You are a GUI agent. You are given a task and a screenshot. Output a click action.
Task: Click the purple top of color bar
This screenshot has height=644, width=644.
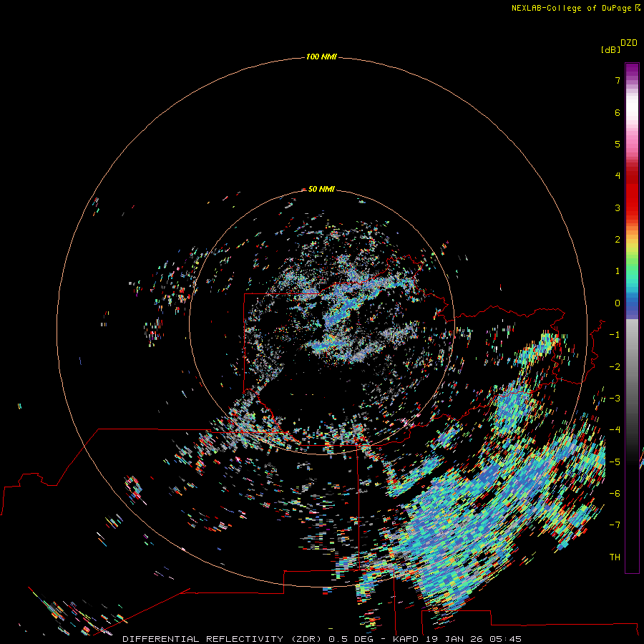(x=632, y=70)
